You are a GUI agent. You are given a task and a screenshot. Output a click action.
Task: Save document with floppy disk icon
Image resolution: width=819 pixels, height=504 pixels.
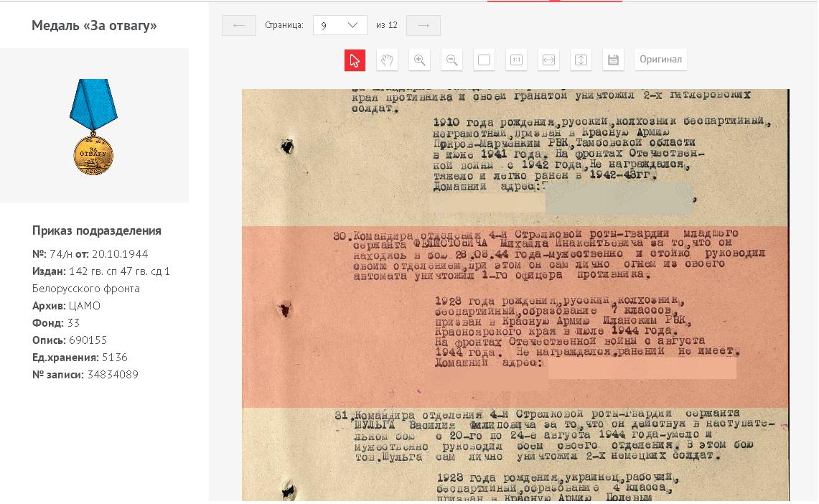click(613, 60)
